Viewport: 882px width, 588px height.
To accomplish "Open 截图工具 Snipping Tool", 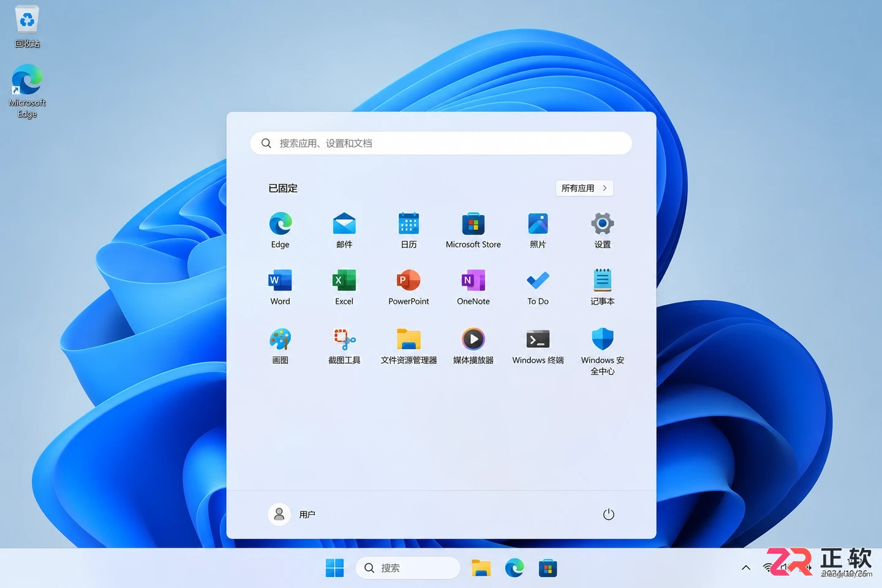I will [x=344, y=346].
